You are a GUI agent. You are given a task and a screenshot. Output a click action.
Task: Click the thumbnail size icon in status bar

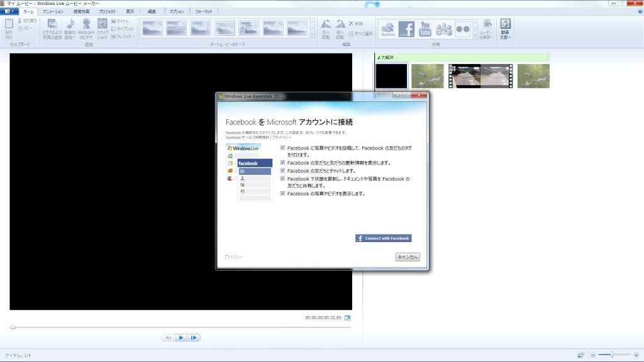[580, 355]
